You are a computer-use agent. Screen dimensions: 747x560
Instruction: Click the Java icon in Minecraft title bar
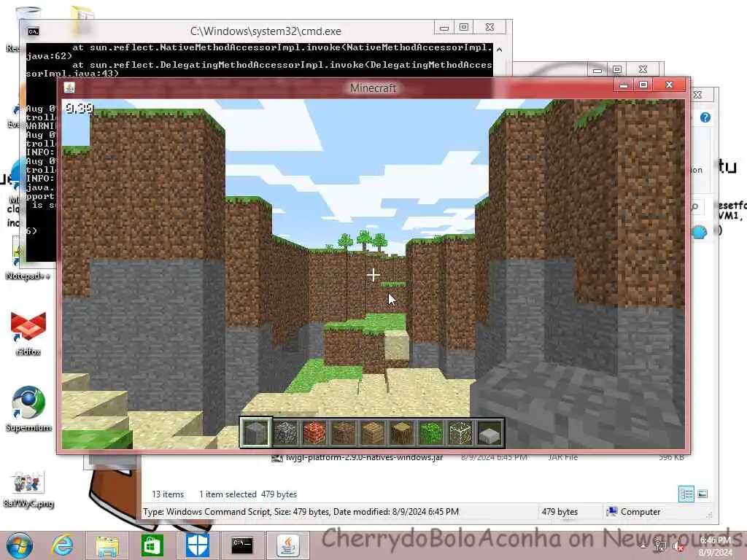coord(69,87)
